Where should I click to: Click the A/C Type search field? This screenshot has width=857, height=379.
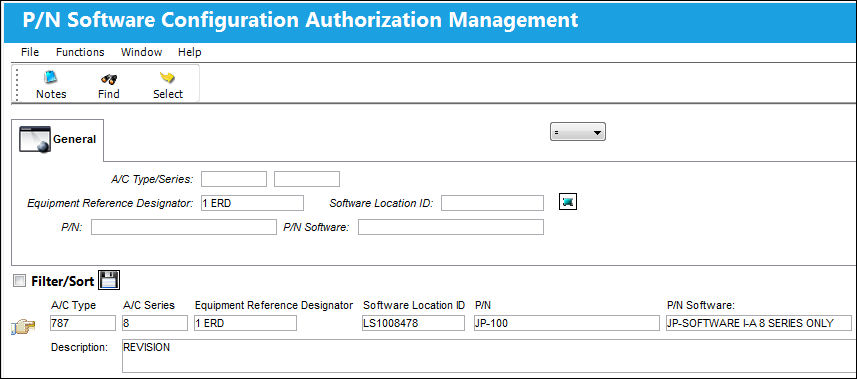tap(234, 179)
